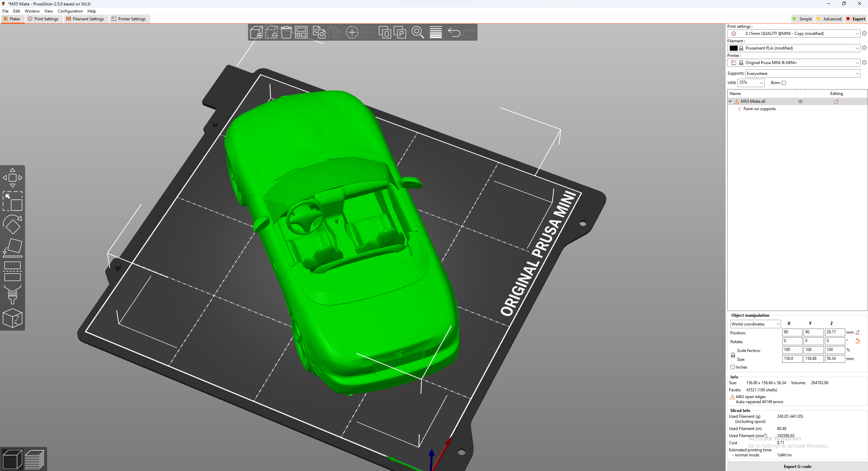Select the Place on face tool

(13, 248)
